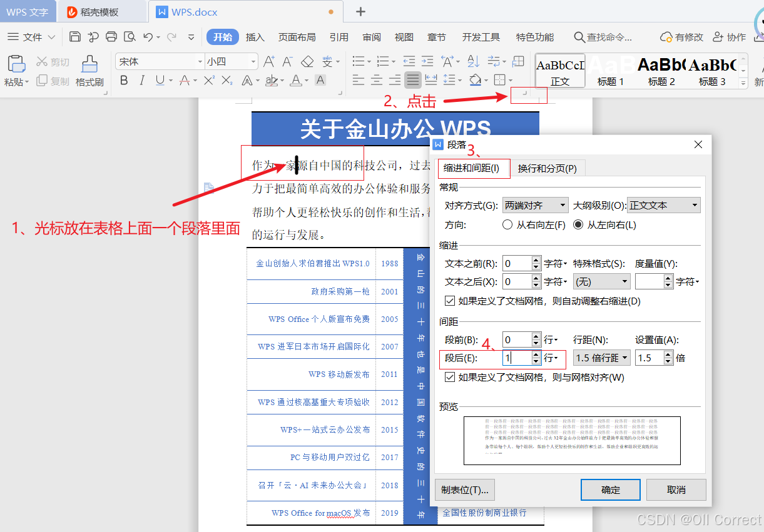Viewport: 764px width, 532px height.
Task: Click the Clear Formatting eraser icon
Action: tap(307, 61)
